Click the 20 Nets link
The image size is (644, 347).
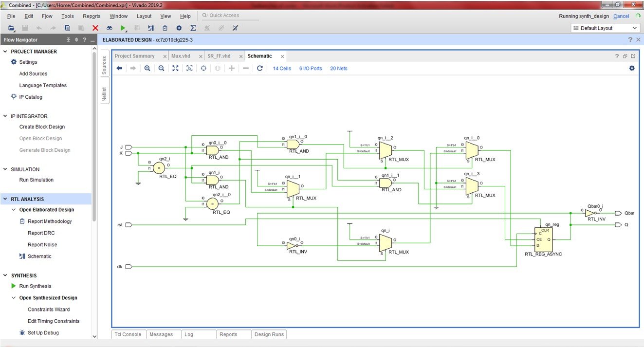(339, 69)
